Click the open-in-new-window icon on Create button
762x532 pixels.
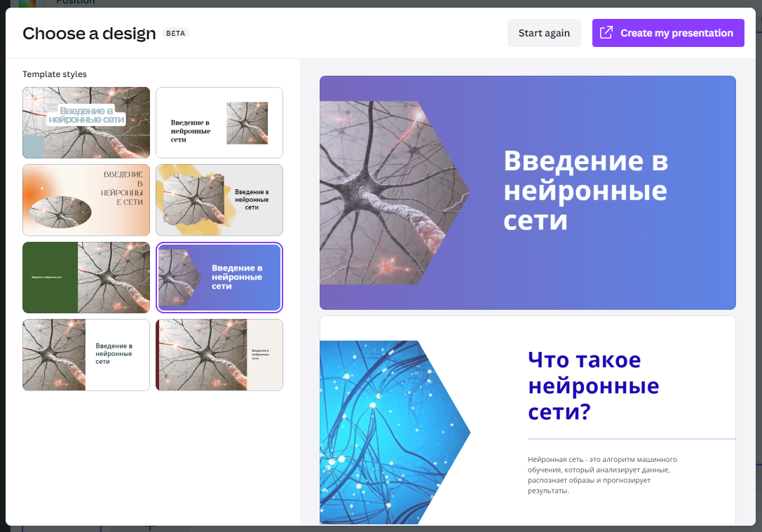pyautogui.click(x=606, y=33)
